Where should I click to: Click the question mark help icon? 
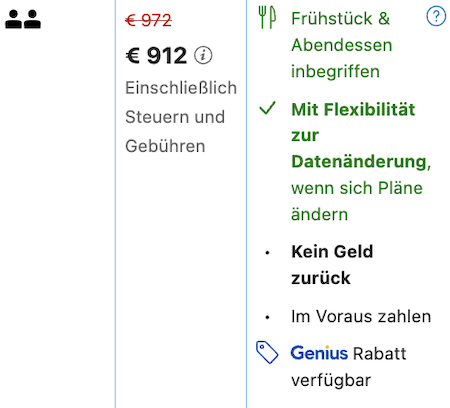click(x=436, y=16)
